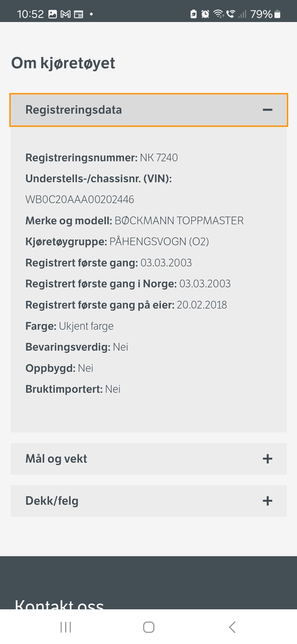Tap the Dekk/felg header text
The width and height of the screenshot is (297, 644).
(52, 501)
